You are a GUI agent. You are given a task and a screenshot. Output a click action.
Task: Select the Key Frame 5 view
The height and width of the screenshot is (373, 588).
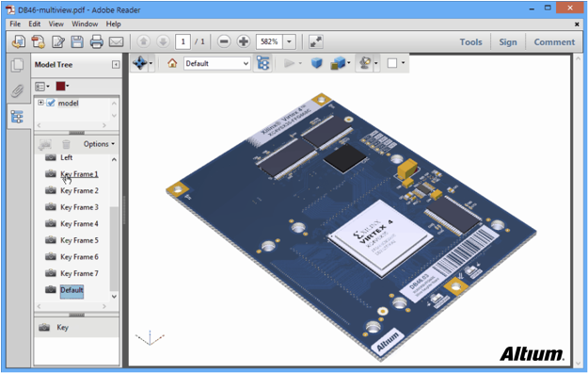79,240
